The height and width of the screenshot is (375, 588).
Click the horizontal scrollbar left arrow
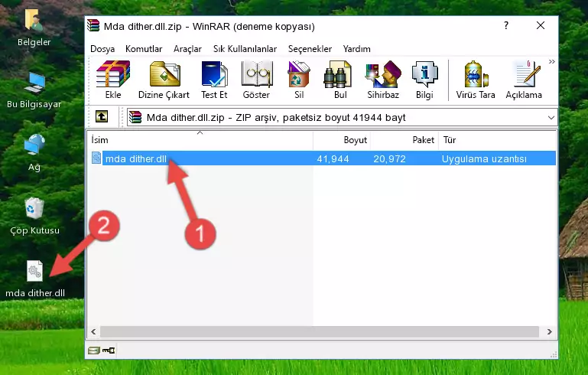(93, 332)
